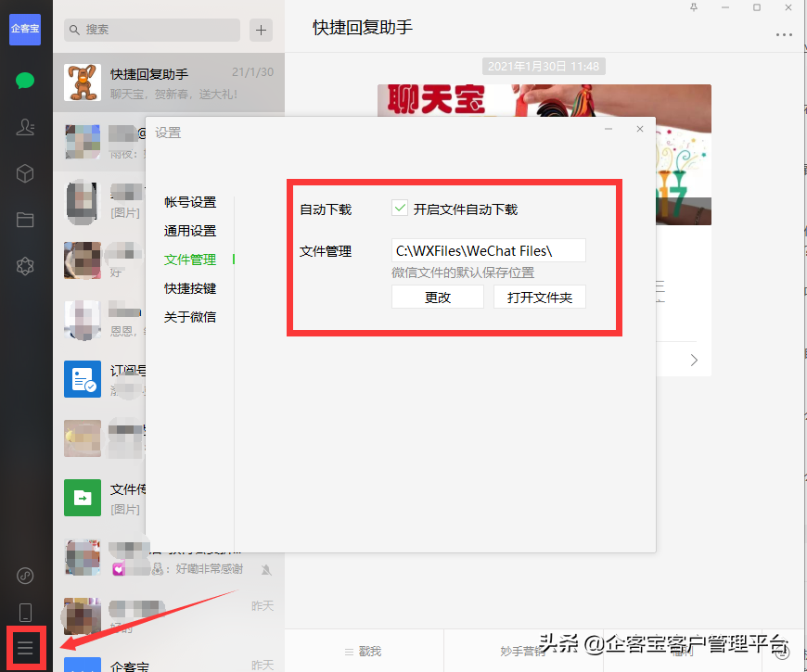Click the 更改 button
Screen dimensions: 807x672
click(x=438, y=298)
